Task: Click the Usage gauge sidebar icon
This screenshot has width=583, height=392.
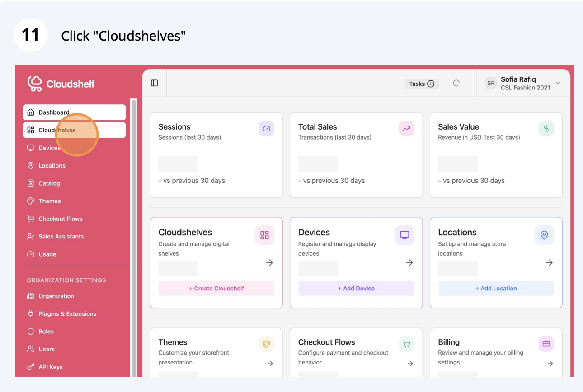Action: [x=31, y=254]
